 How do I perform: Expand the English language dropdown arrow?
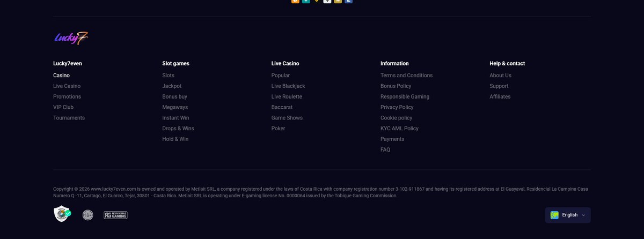583,215
